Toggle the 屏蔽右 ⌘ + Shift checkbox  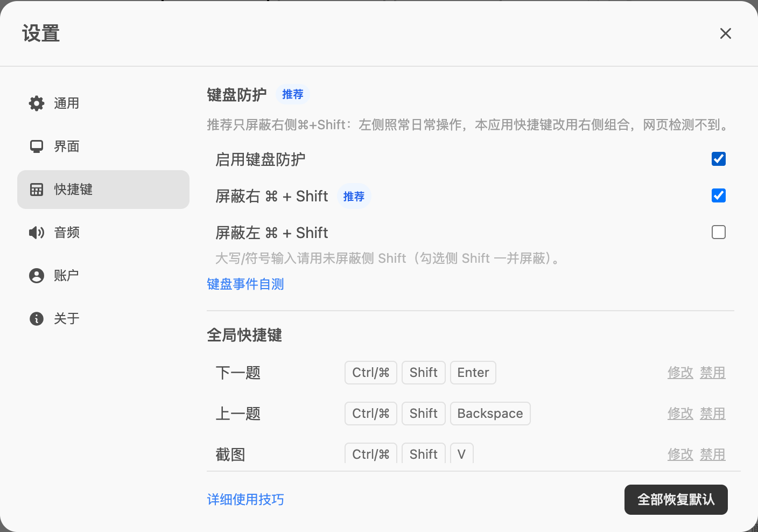tap(719, 195)
